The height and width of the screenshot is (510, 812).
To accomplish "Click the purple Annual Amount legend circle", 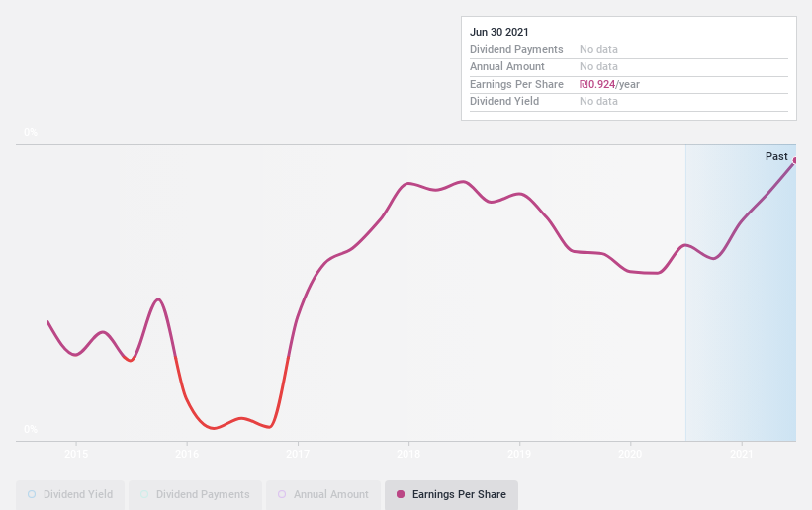I will click(x=282, y=494).
